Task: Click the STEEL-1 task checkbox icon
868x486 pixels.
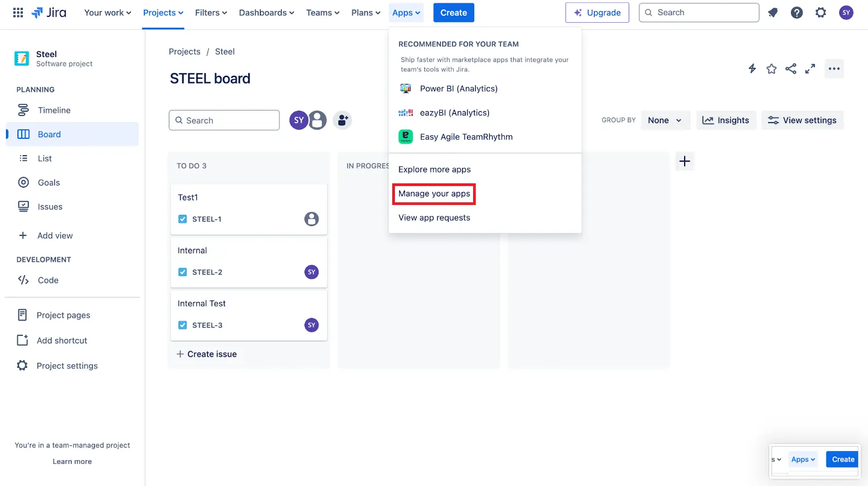Action: click(x=183, y=219)
